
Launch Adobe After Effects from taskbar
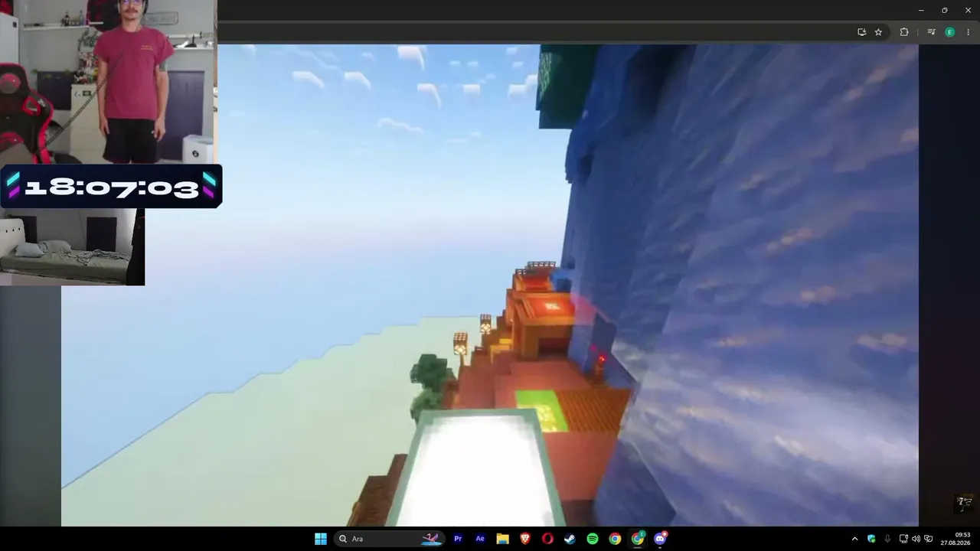[x=480, y=539]
